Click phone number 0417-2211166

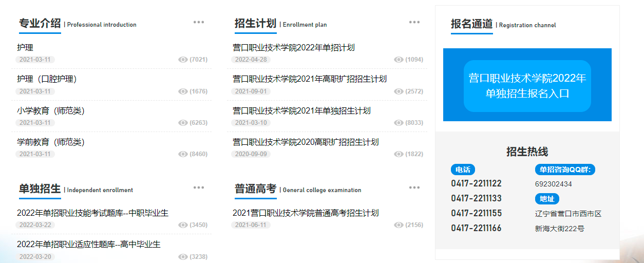pos(476,228)
